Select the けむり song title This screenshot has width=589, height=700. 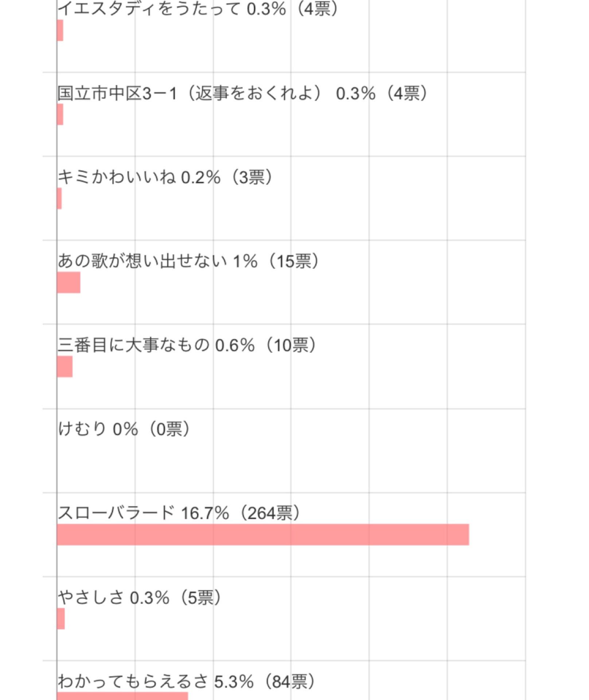click(82, 429)
